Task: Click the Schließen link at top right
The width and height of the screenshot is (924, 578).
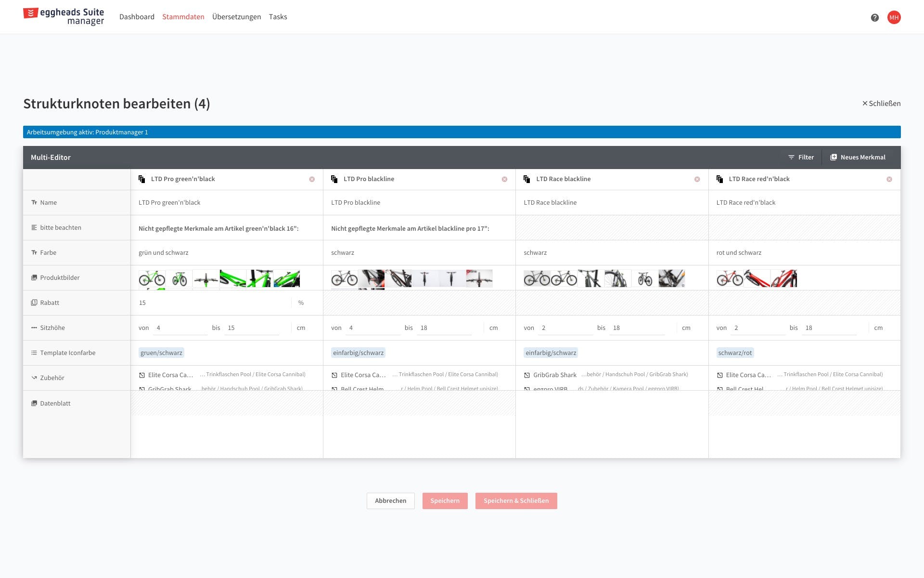Action: pos(881,104)
